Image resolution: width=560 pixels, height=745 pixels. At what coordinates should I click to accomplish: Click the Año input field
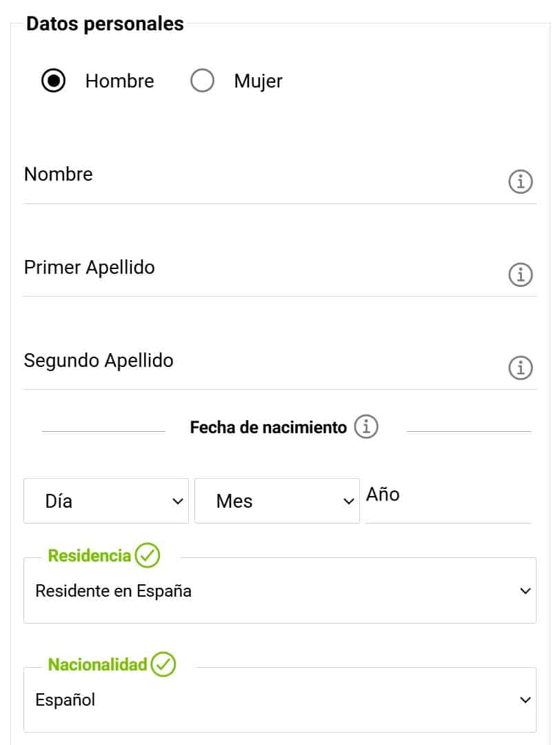tap(448, 502)
